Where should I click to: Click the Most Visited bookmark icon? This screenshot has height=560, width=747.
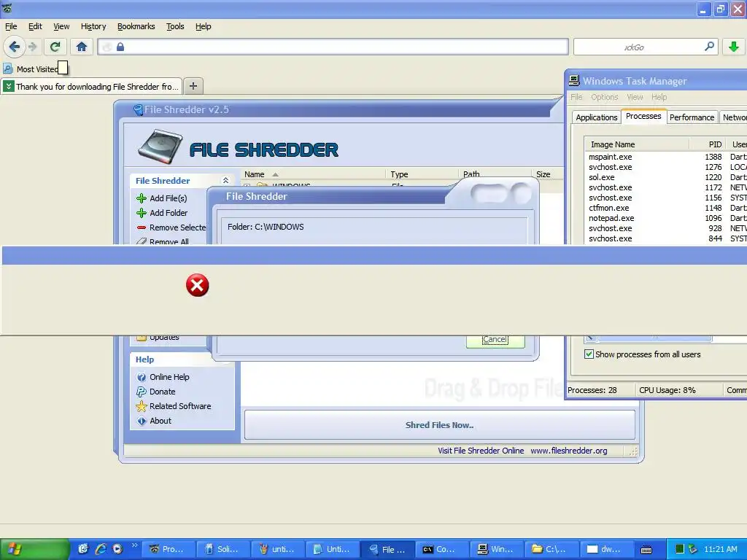(7, 69)
